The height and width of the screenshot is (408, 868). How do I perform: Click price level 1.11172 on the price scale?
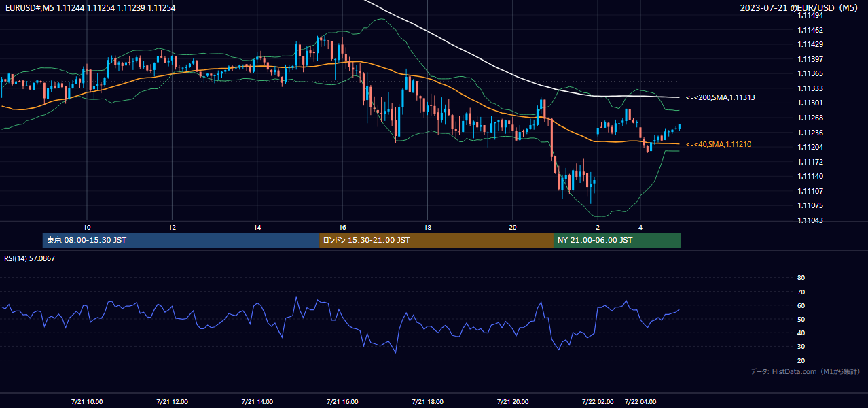pyautogui.click(x=810, y=163)
